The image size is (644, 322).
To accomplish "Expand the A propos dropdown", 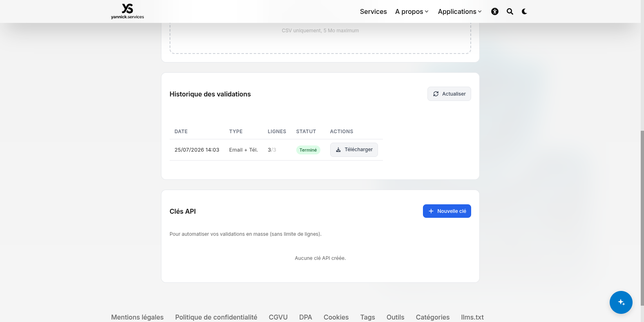I will point(412,11).
